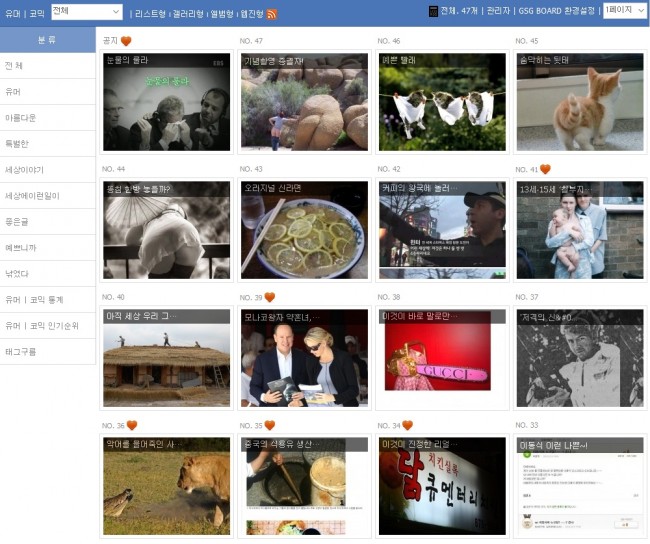This screenshot has width=650, height=544.
Task: Open post NO. 37 저격의 신 thumbnail
Action: (580, 358)
